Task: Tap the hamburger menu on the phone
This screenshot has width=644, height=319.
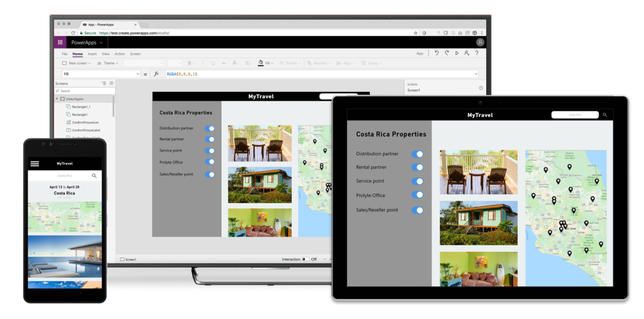Action: point(35,164)
